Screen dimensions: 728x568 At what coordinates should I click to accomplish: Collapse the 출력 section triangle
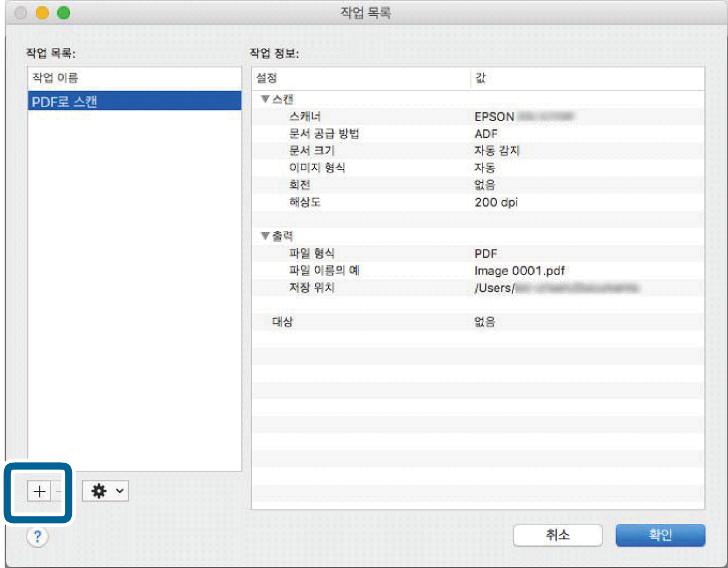pyautogui.click(x=265, y=236)
